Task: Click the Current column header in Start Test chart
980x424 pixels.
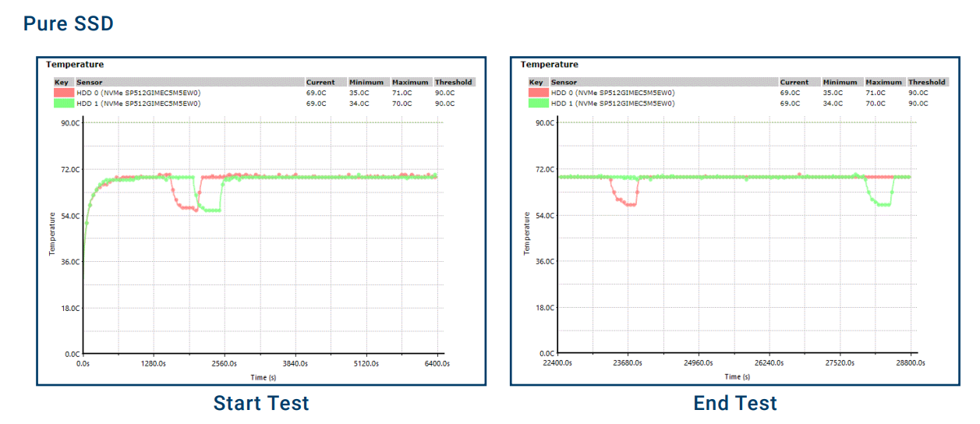Action: click(320, 82)
